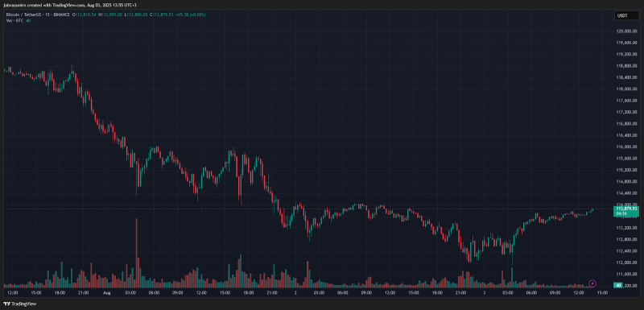Click the Vol · BTC indicator label
Viewport: 644px width, 310px height.
coord(15,20)
